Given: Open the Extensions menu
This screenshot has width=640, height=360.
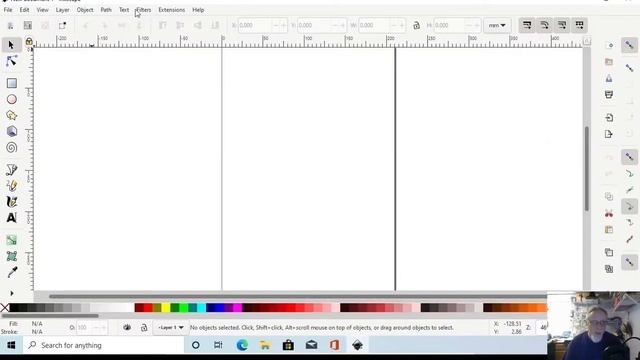Looking at the screenshot, I should (x=171, y=10).
